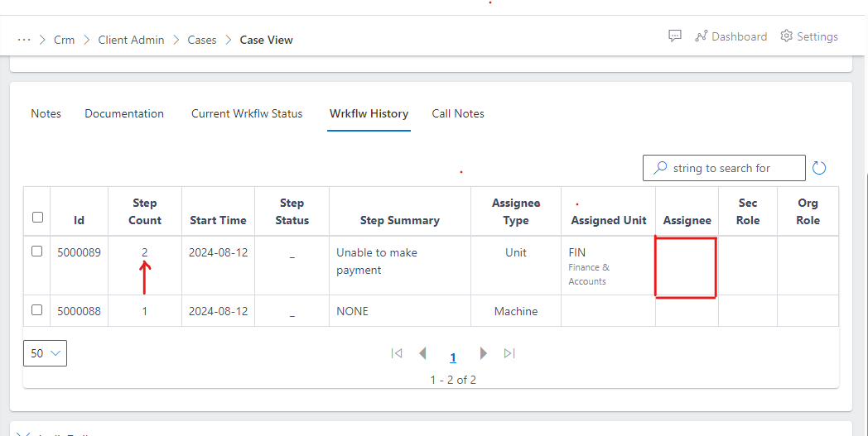This screenshot has width=868, height=436.
Task: Click Client Admin in the breadcrumb
Action: [131, 40]
